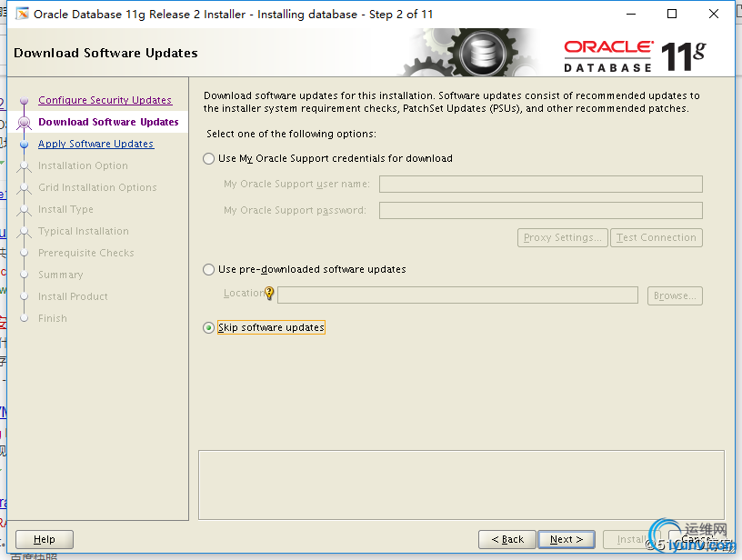742x560 pixels.
Task: Click the empty message area at bottom
Action: [x=461, y=485]
